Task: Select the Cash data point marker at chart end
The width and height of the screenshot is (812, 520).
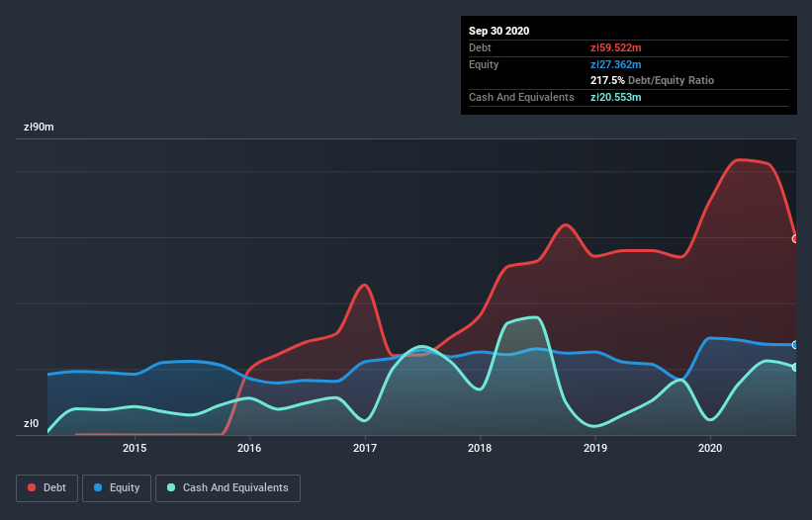Action: tap(795, 368)
